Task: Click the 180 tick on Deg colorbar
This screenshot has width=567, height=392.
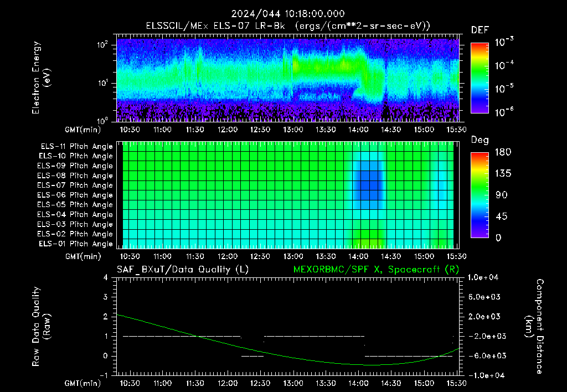Action: coord(503,152)
